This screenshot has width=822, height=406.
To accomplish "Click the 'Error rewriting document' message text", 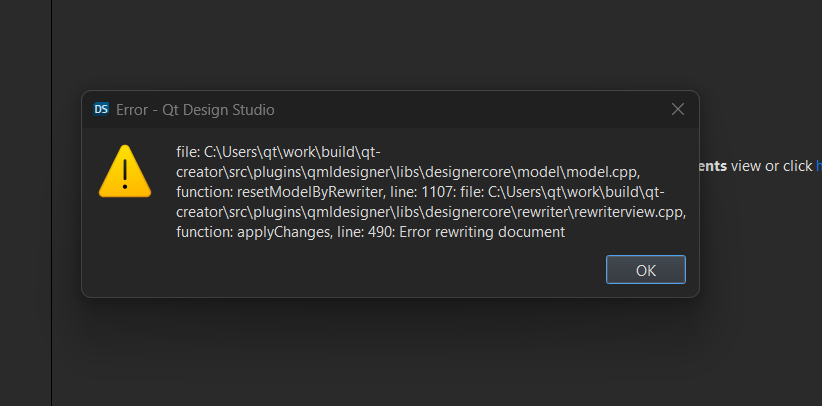I will click(482, 232).
